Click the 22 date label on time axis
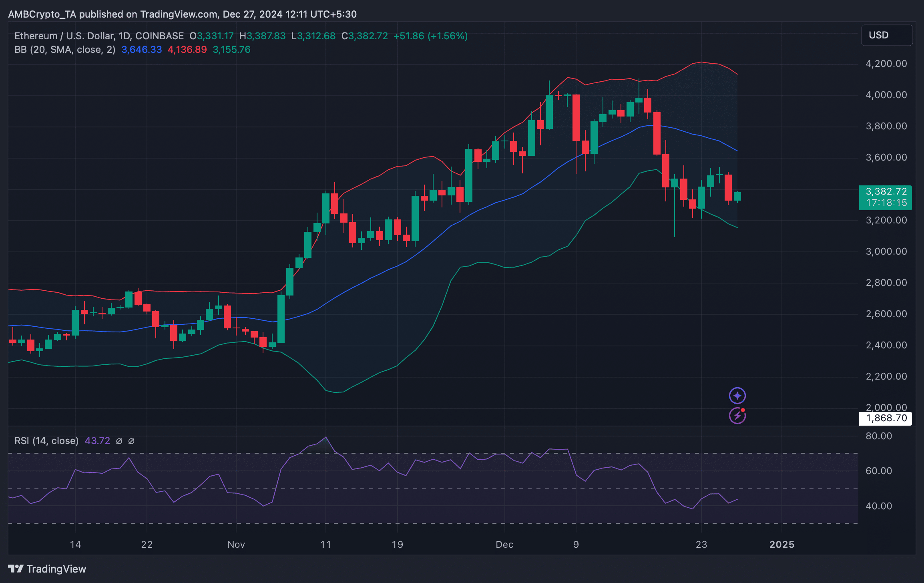The width and height of the screenshot is (924, 583). pos(147,545)
